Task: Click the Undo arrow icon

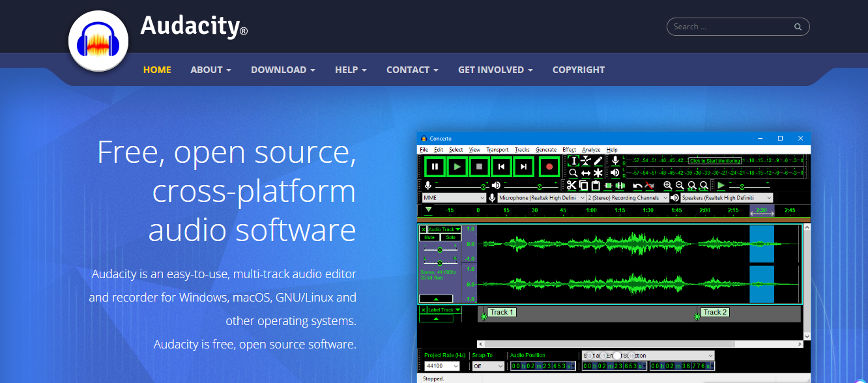Action: pos(637,186)
